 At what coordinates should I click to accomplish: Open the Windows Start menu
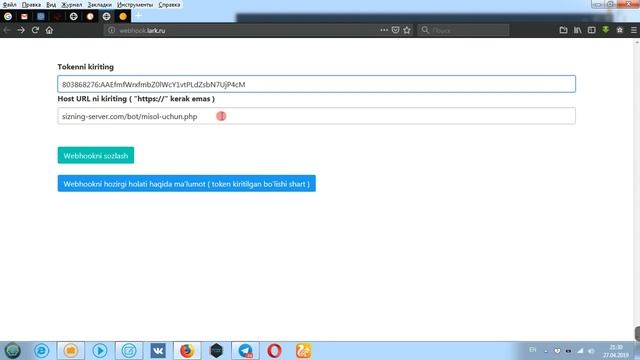click(x=12, y=351)
